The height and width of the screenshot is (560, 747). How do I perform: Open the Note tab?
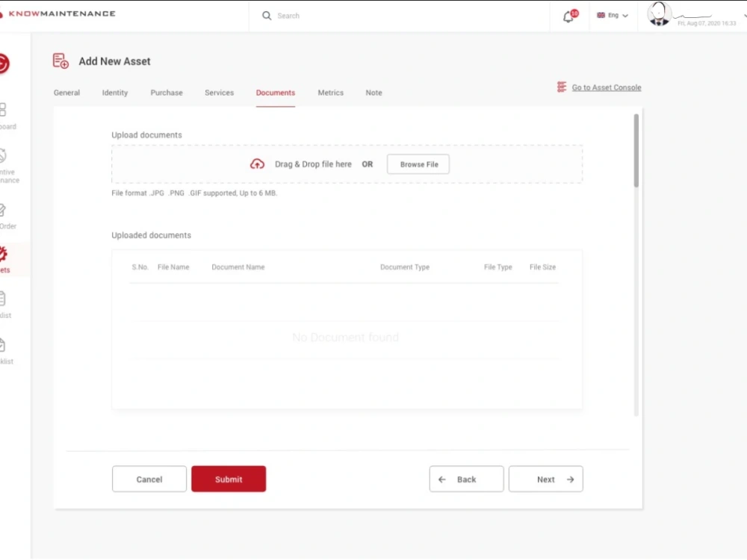click(x=374, y=93)
